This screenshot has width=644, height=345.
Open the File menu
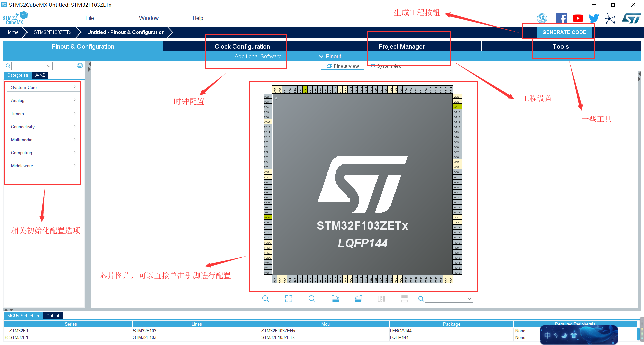click(90, 18)
